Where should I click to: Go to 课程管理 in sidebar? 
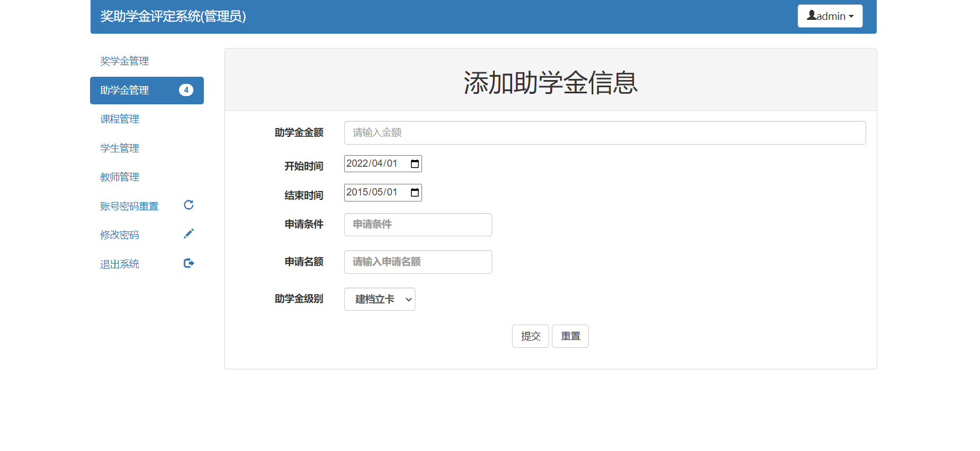pos(147,119)
